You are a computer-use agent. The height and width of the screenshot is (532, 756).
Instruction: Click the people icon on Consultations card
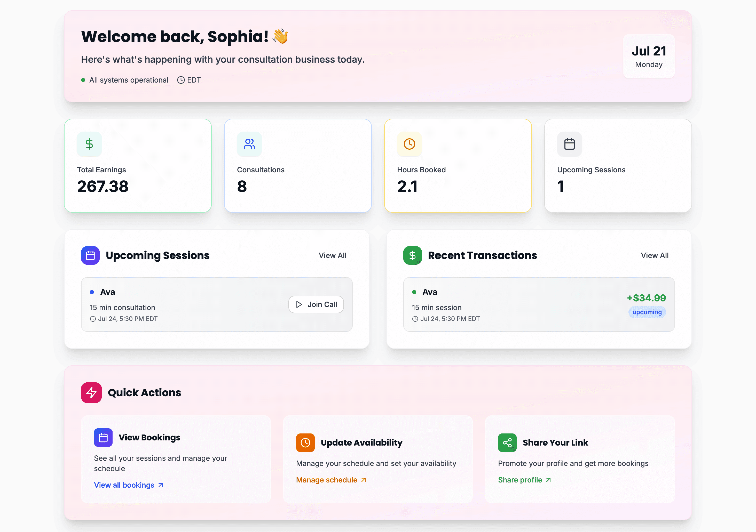pos(249,144)
